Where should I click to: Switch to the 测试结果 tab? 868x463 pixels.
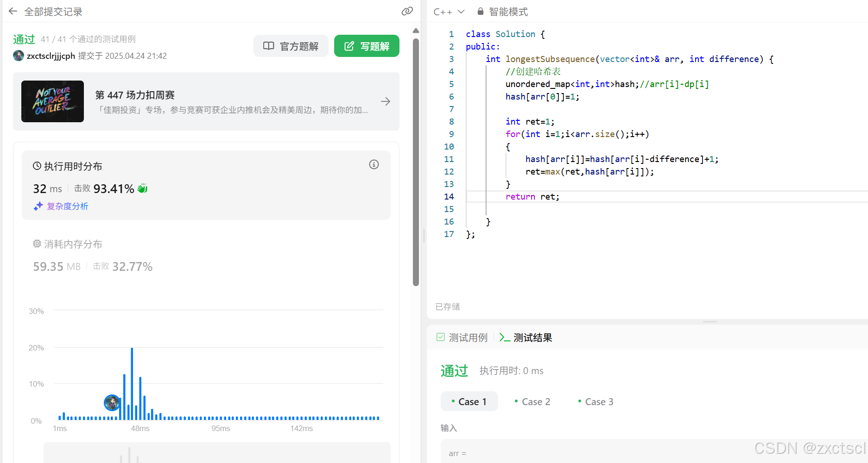[526, 338]
